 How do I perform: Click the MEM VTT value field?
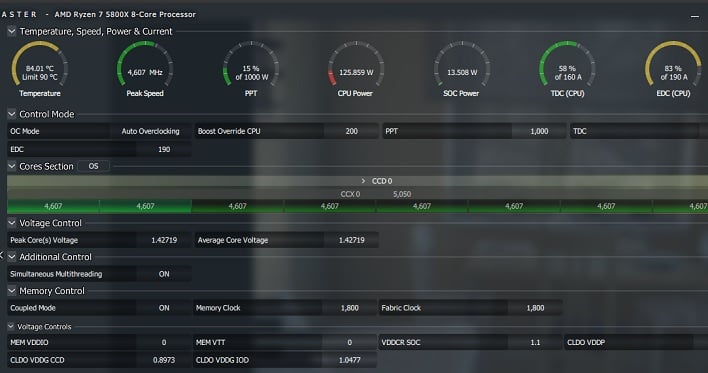tap(349, 343)
